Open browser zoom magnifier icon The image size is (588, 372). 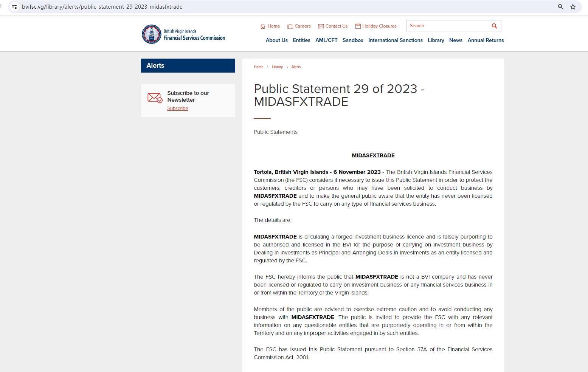point(560,7)
